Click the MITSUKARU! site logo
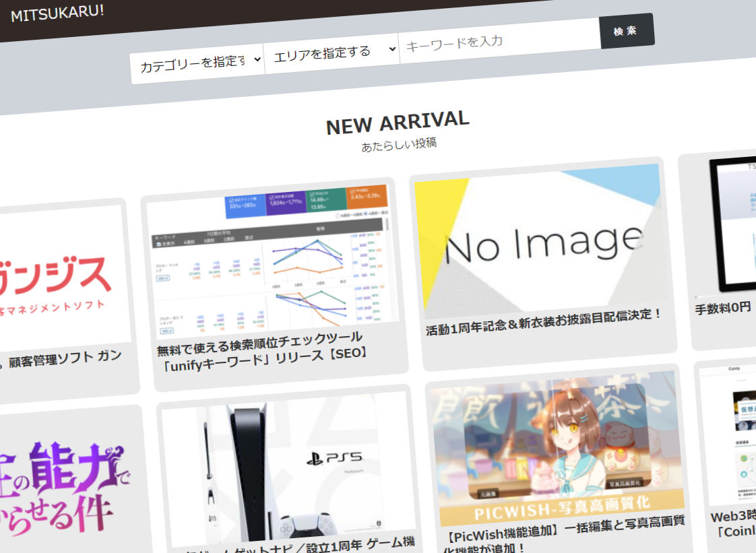 click(57, 13)
